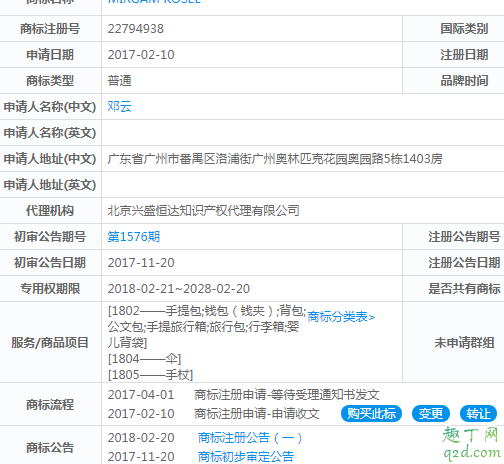Select registration number 22794938
Image resolution: width=504 pixels, height=464 pixels.
136,29
